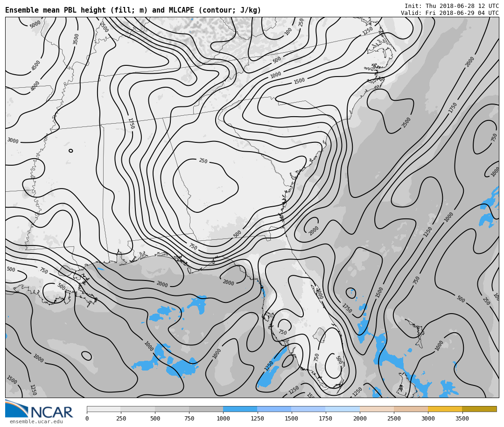
Task: Pick the lightest gray 0–250 colorbar segment
Action: coord(104,409)
